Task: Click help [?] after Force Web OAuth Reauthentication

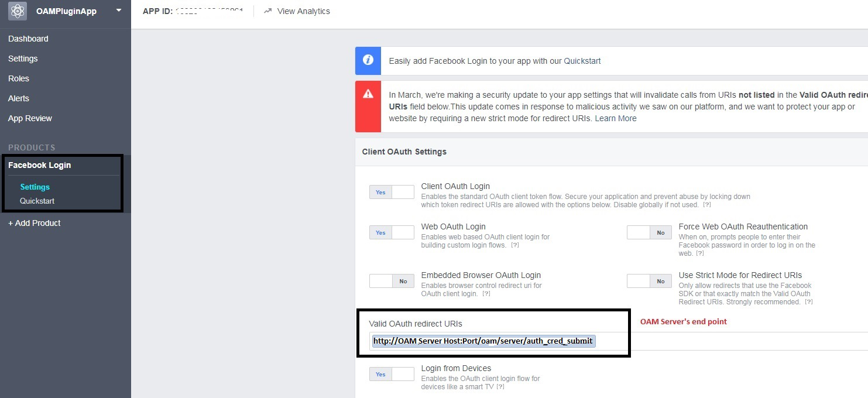Action: [699, 253]
